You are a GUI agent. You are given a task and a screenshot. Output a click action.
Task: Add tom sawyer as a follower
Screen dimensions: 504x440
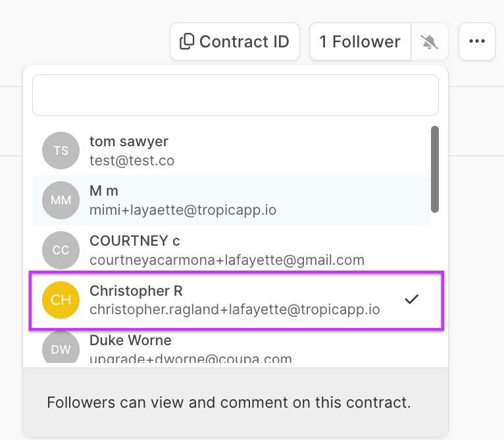click(x=197, y=150)
